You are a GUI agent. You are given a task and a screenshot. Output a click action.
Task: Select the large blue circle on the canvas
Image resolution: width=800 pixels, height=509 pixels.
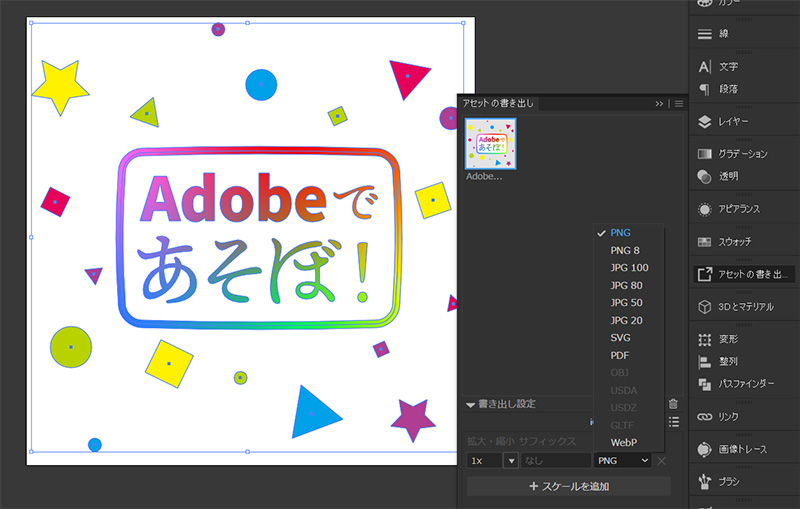coord(261,85)
